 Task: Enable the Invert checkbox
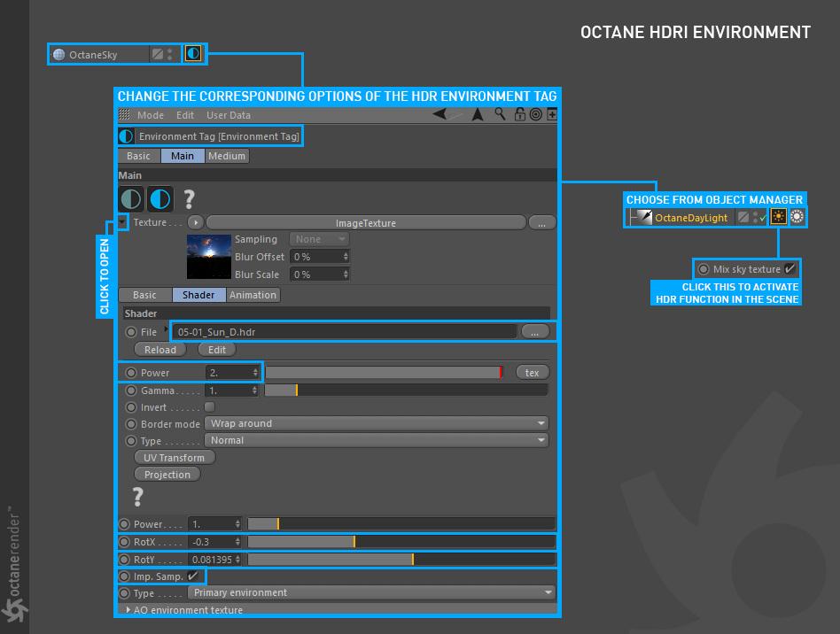point(209,407)
